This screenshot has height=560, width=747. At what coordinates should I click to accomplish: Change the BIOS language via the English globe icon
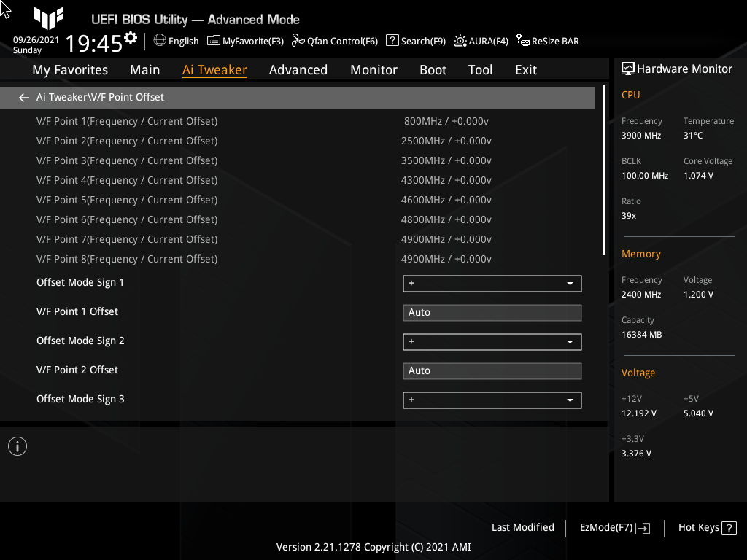[x=175, y=41]
